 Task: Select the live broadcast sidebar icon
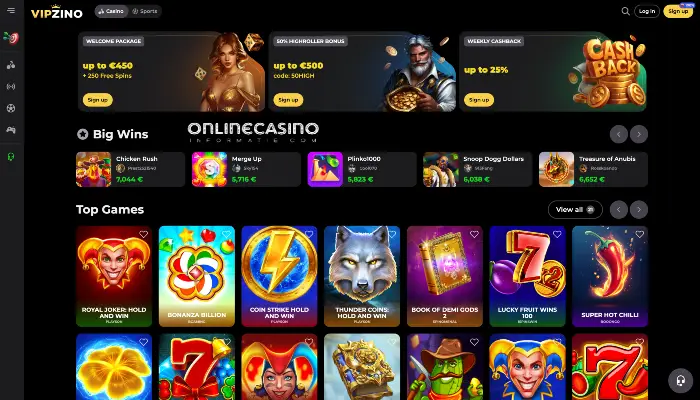(11, 87)
